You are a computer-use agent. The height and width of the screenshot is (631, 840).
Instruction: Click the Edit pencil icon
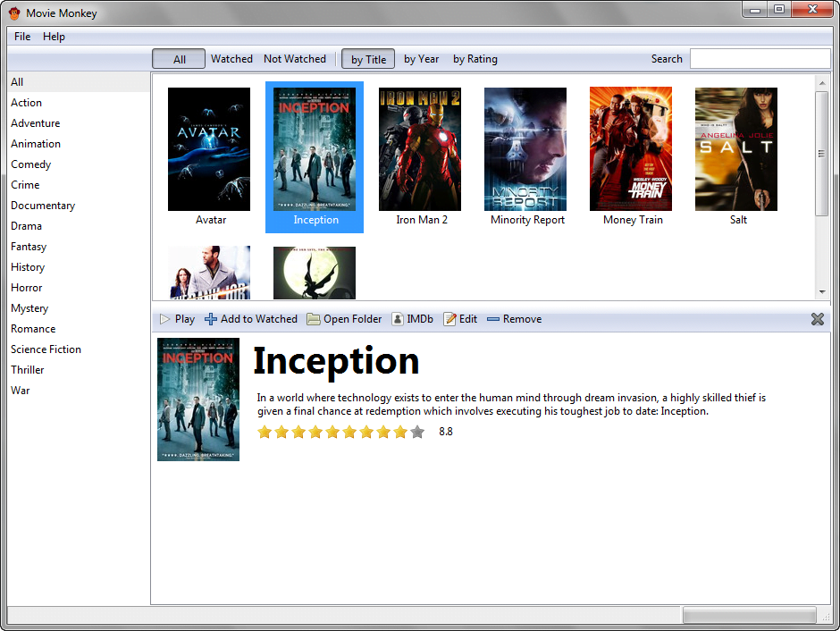click(450, 319)
